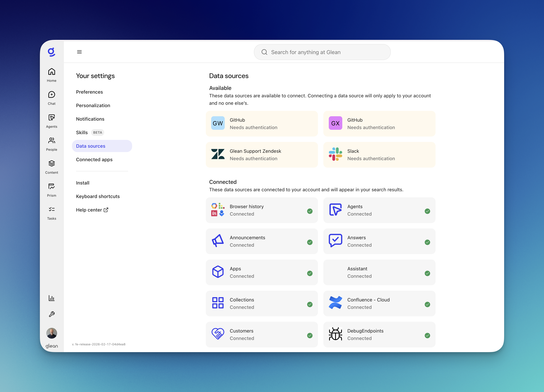Click the analytics bar-chart icon

(x=51, y=298)
